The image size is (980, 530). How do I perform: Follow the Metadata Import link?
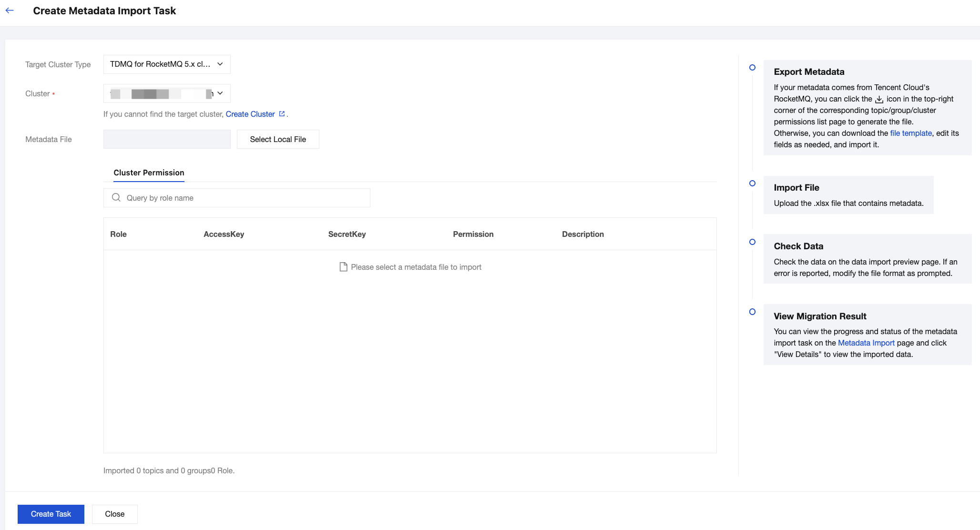(x=866, y=343)
